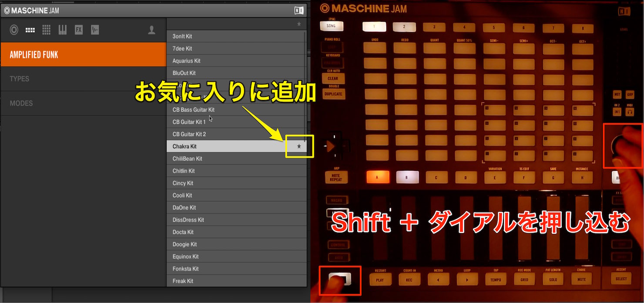The width and height of the screenshot is (644, 303).
Task: Toggle the NOTE REPEAT button
Action: pos(336,177)
